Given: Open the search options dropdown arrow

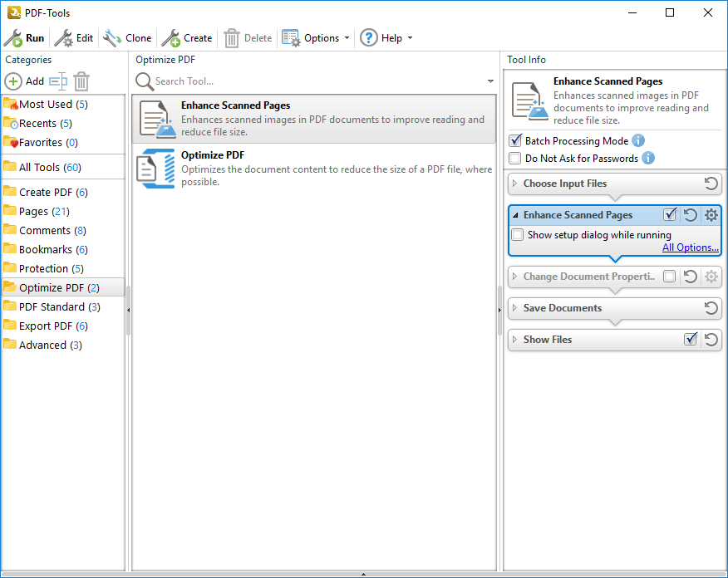Looking at the screenshot, I should [490, 81].
